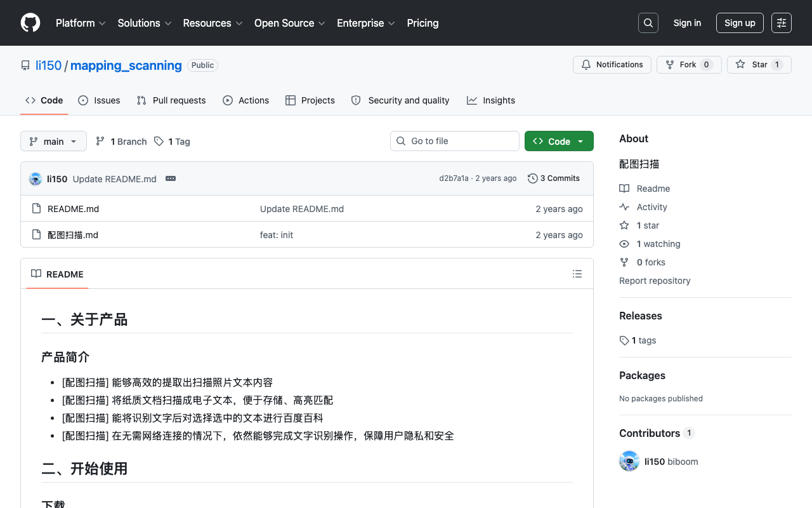Expand commit message ellipsis icon
The width and height of the screenshot is (812, 508).
[171, 179]
